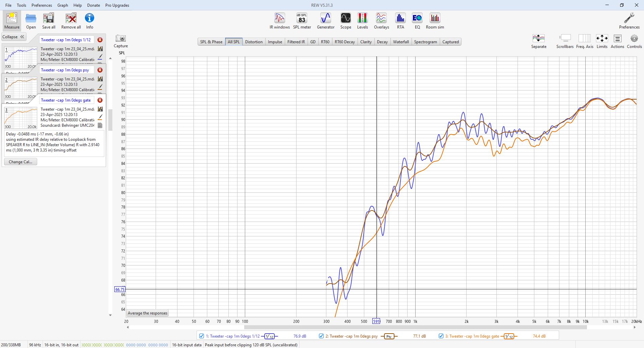Image resolution: width=644 pixels, height=348 pixels.
Task: Open notes icon for measurement 3
Action: click(100, 125)
